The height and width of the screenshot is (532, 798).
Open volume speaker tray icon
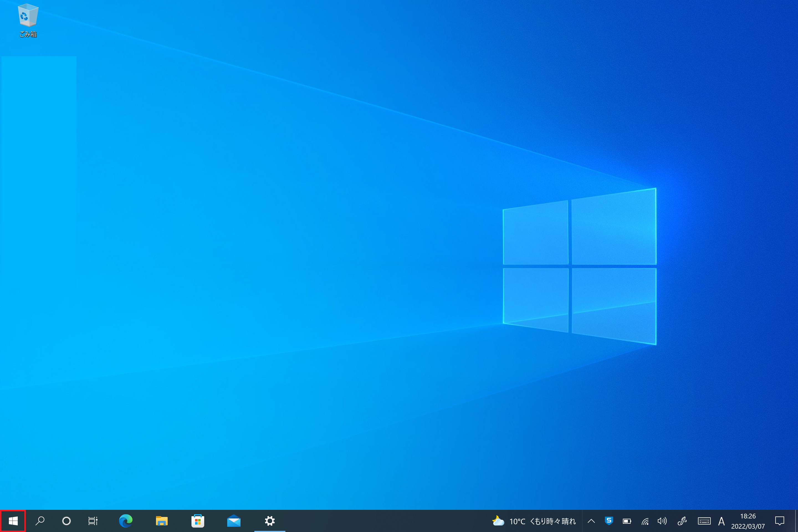point(662,521)
